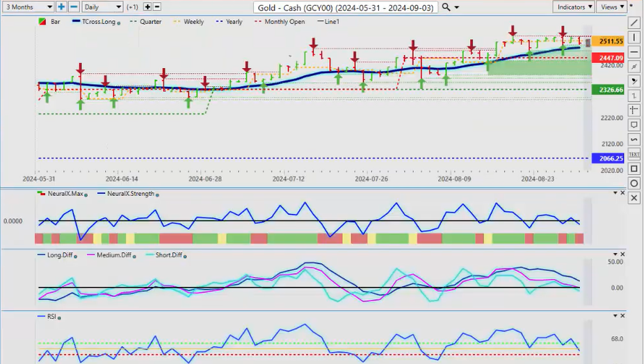This screenshot has width=644, height=364.
Task: Select the callout comment bubble tool
Action: coord(634,125)
